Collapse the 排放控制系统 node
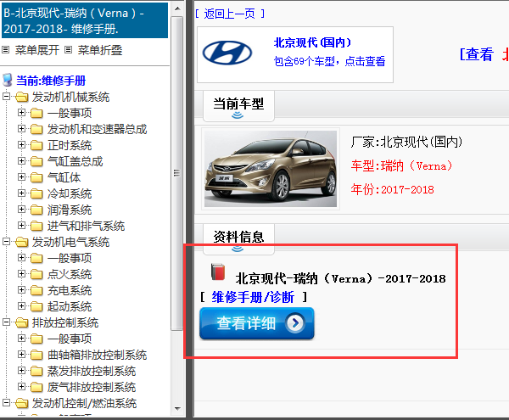Viewport: 509px width, 420px height. 6,322
